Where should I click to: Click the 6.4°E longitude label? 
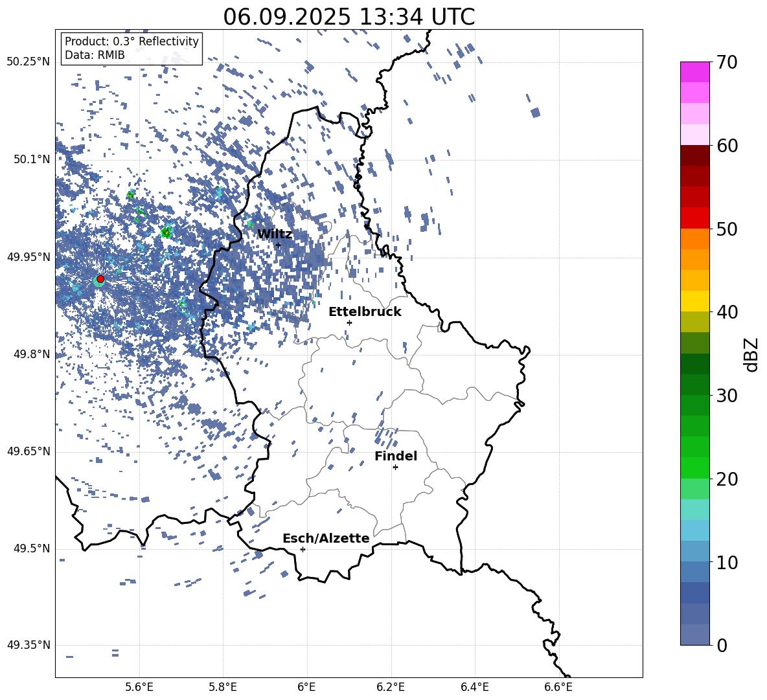474,687
